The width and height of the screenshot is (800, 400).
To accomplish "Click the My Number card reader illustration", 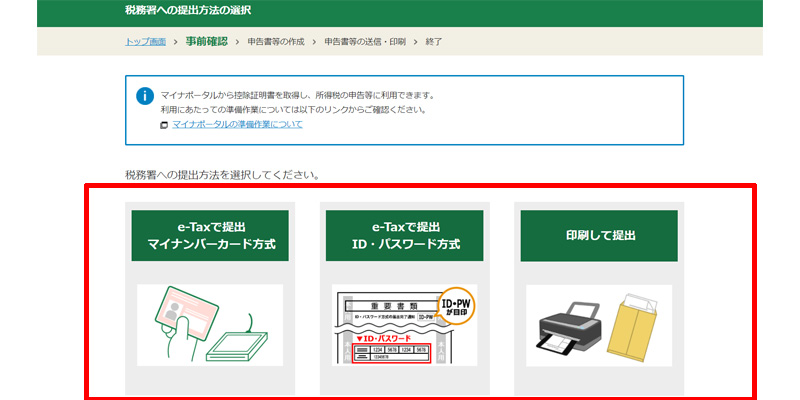I will [210, 325].
